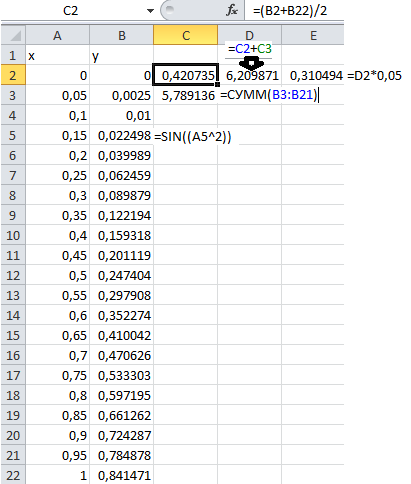Select column C header
411x484 pixels.
[186, 35]
